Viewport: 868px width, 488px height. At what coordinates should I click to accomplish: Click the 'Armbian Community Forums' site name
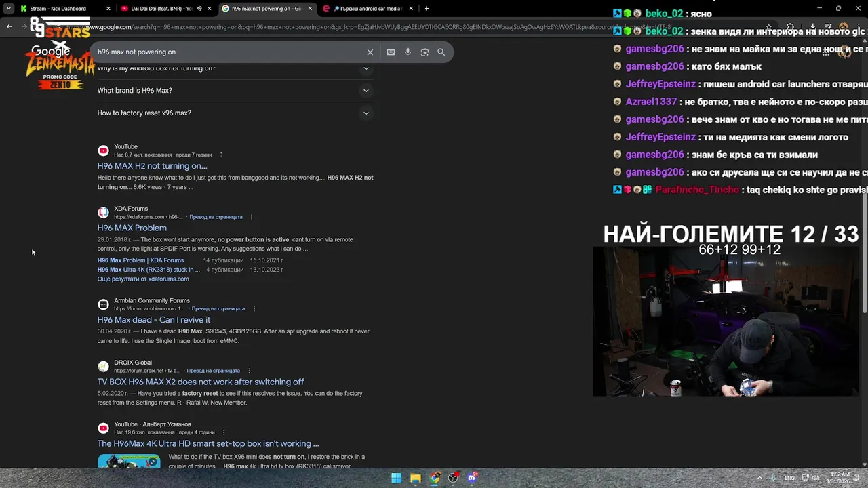[152, 301]
